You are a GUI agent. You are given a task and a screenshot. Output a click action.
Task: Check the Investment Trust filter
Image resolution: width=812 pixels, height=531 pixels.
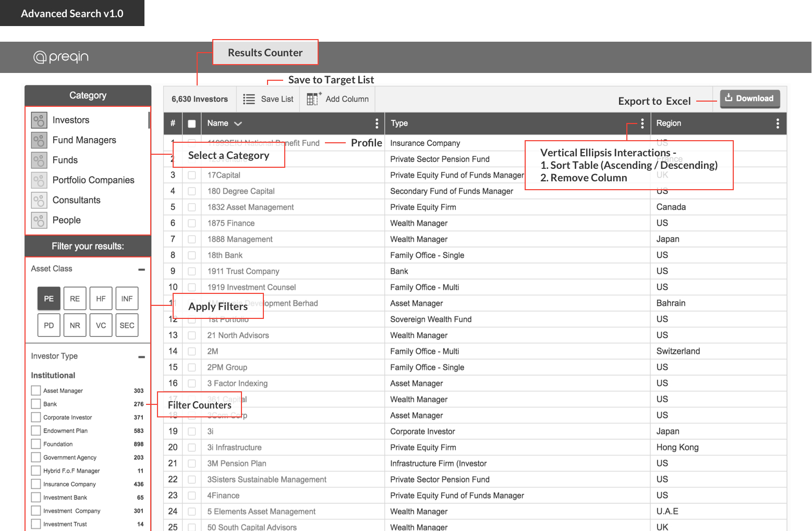click(x=36, y=524)
